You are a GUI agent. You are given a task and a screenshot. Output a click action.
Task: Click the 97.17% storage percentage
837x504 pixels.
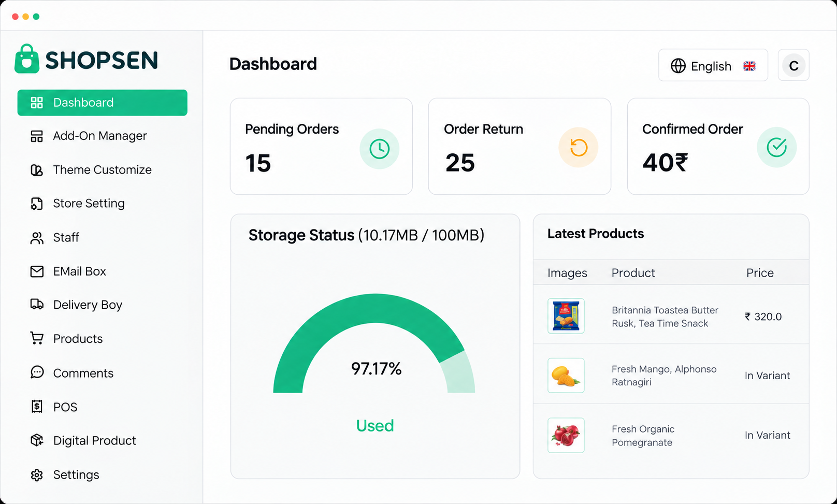[x=377, y=369]
